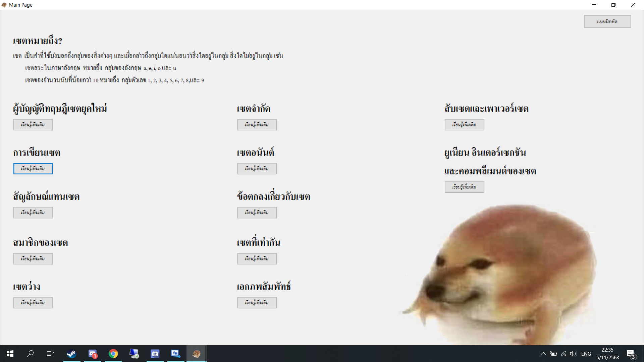Screen dimensions: 644x362
Task: Click the battery status tray icon
Action: [553, 354]
